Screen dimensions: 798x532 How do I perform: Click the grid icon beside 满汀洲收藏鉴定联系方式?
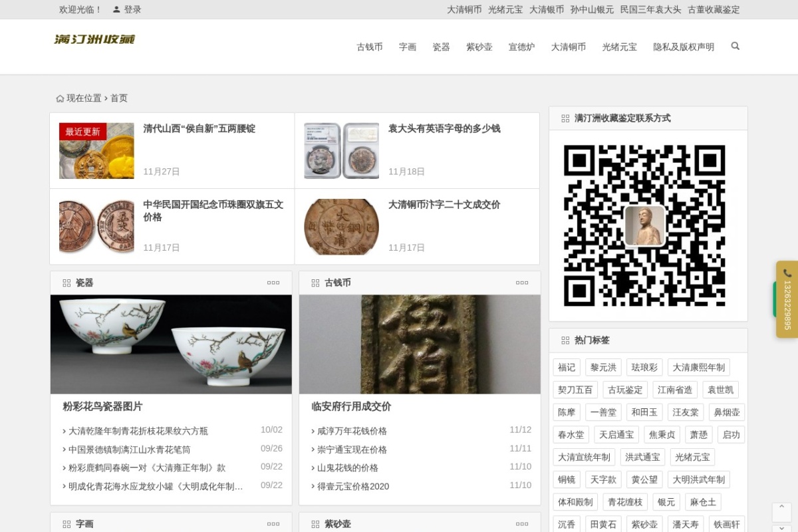pos(565,118)
